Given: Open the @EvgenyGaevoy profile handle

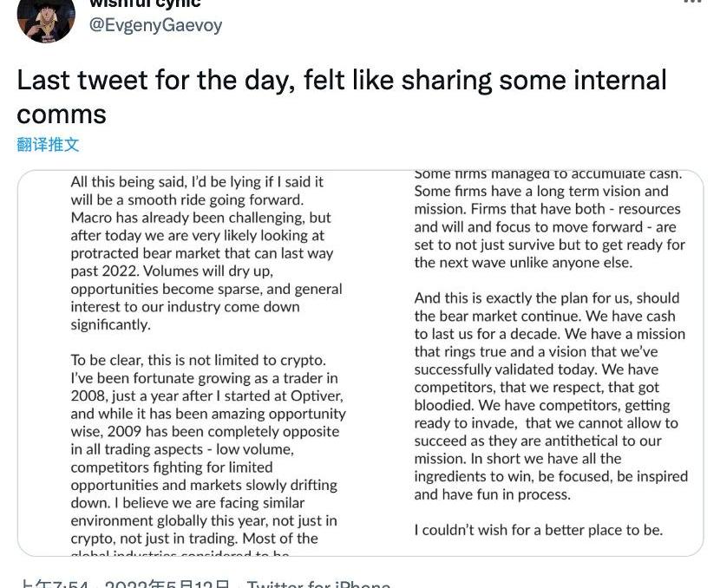Looking at the screenshot, I should (155, 25).
